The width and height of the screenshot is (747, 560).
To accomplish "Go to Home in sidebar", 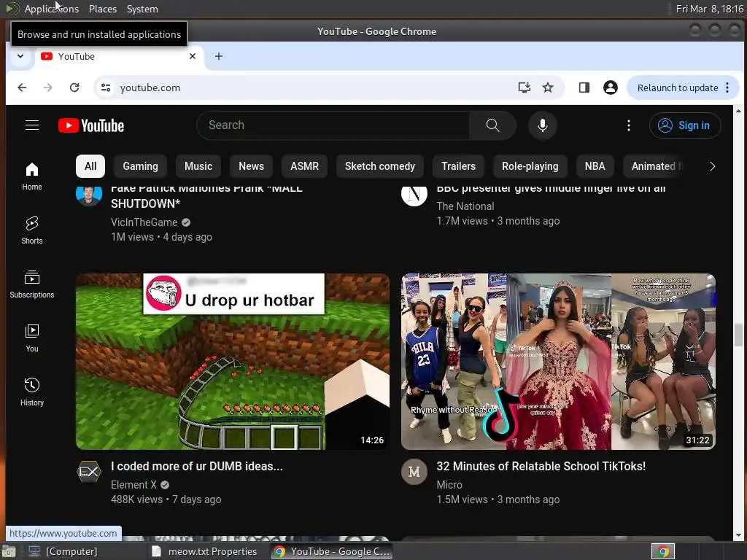I will tap(32, 176).
